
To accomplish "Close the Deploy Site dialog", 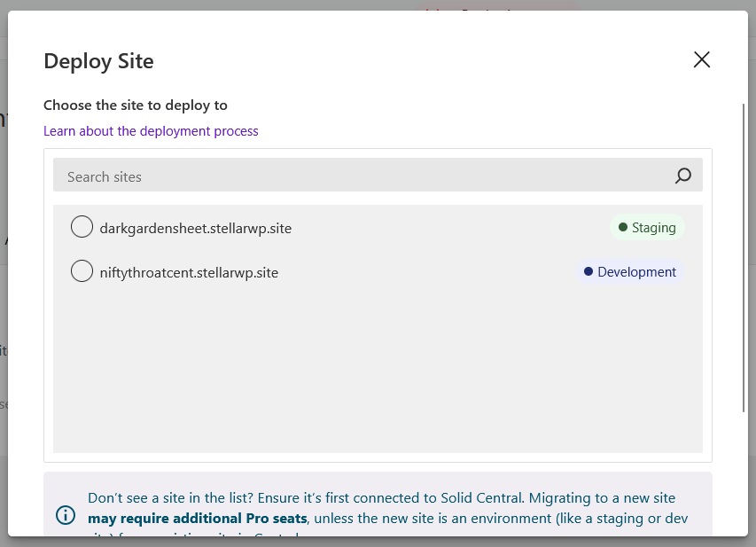I will pos(701,60).
